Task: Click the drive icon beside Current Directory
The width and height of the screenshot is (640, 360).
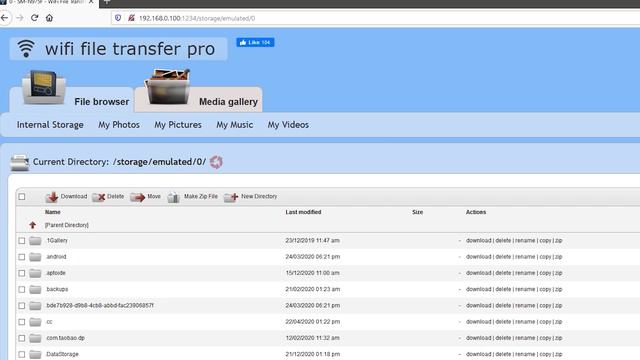Action: click(x=19, y=162)
